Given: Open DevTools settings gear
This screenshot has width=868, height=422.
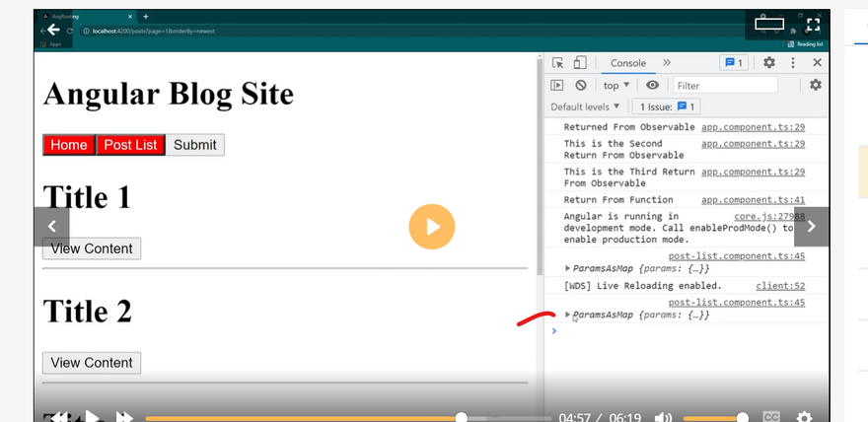Looking at the screenshot, I should tap(769, 63).
